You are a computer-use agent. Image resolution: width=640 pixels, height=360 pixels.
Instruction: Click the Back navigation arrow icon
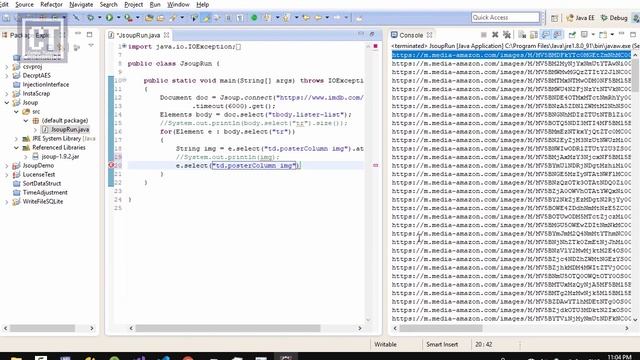(318, 18)
